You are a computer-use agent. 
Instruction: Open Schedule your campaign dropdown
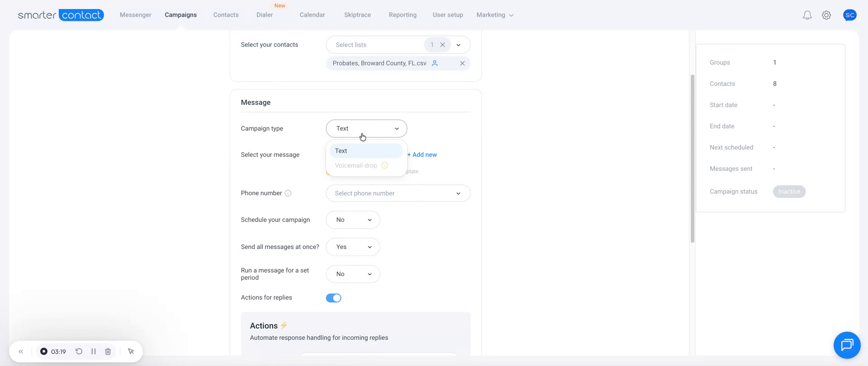(353, 220)
